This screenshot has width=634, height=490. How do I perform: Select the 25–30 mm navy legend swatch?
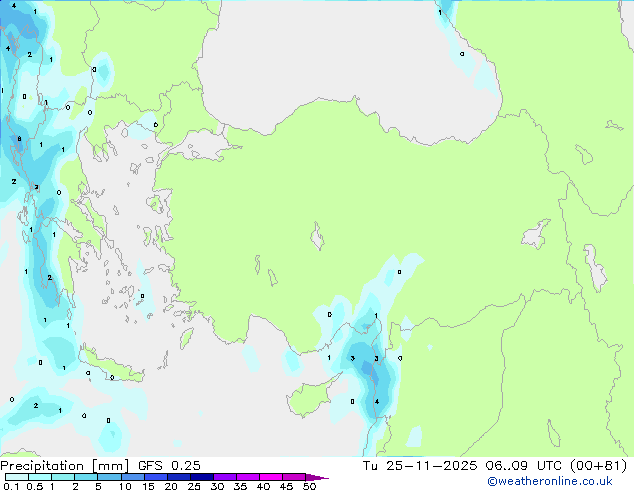coord(202,477)
